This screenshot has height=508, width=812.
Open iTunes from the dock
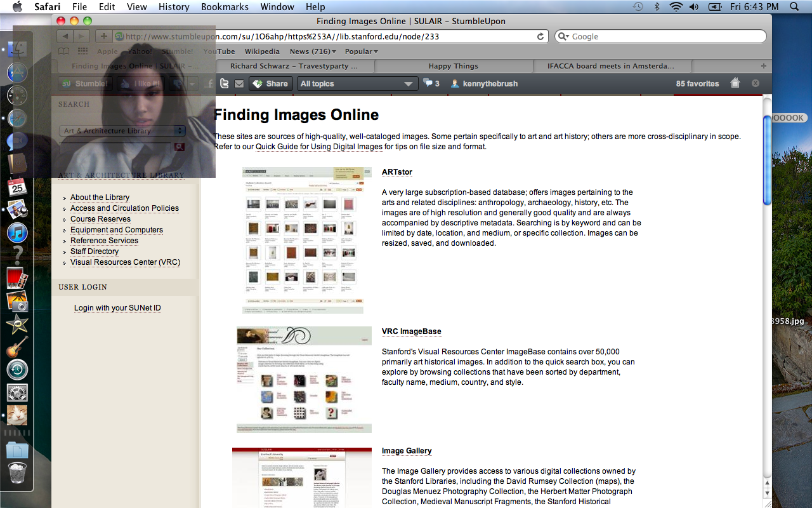[x=17, y=232]
